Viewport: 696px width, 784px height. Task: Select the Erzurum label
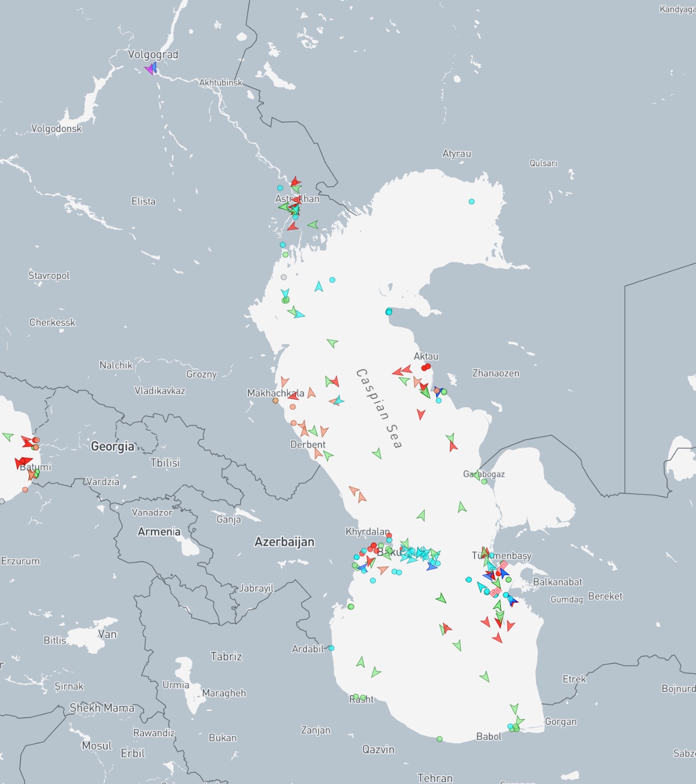21,561
